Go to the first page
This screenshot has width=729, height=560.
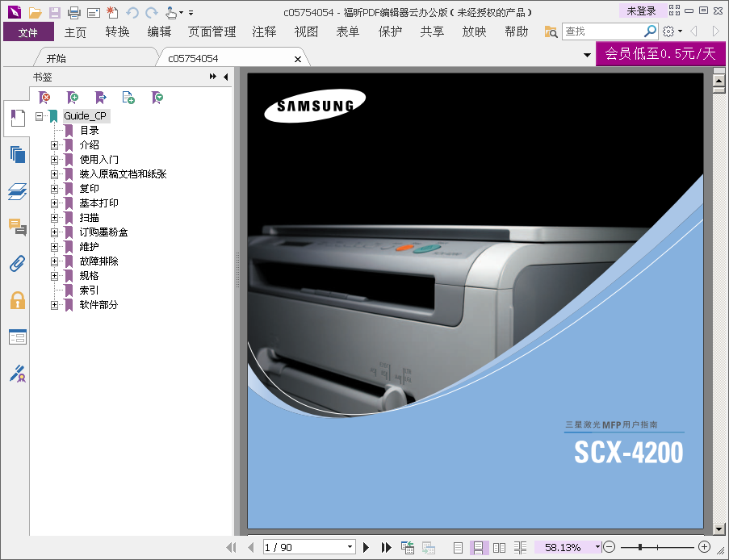(231, 547)
